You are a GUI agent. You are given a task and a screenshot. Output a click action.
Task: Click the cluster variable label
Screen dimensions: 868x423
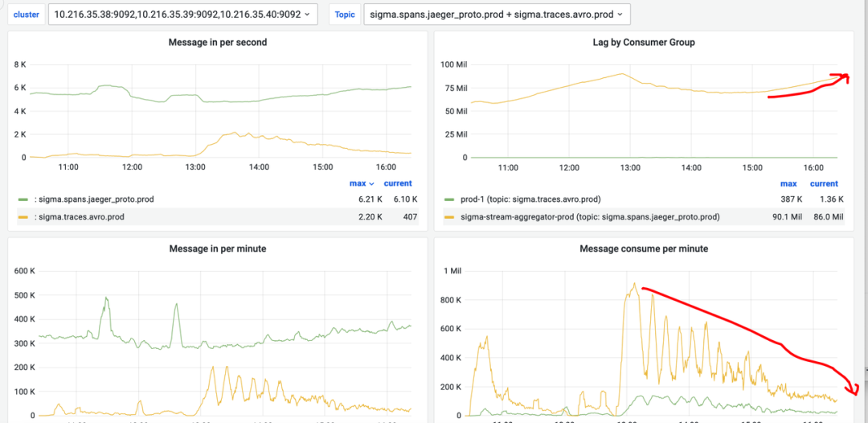point(27,14)
